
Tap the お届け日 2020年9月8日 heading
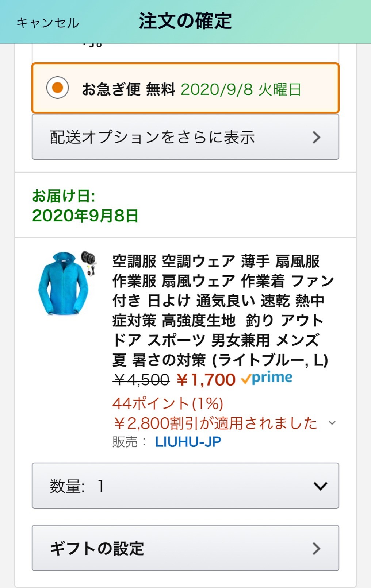pos(85,206)
